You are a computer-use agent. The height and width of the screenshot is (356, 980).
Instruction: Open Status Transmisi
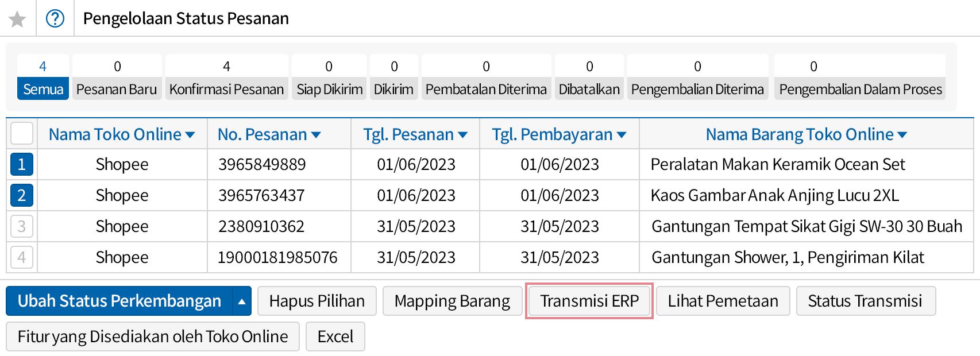click(x=865, y=301)
